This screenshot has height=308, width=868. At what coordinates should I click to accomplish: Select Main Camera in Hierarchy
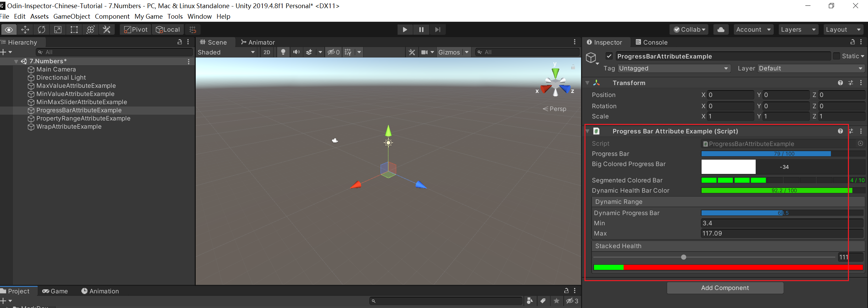[56, 69]
